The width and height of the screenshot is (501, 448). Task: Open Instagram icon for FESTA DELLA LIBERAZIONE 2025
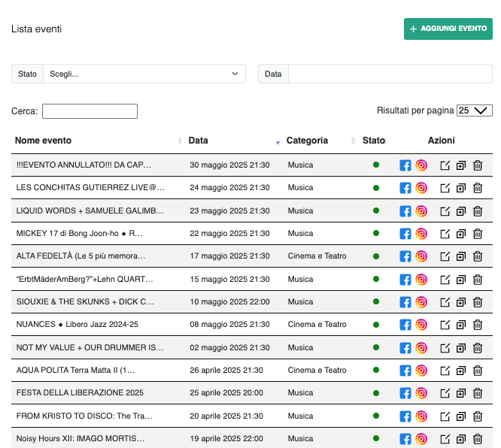(x=421, y=393)
